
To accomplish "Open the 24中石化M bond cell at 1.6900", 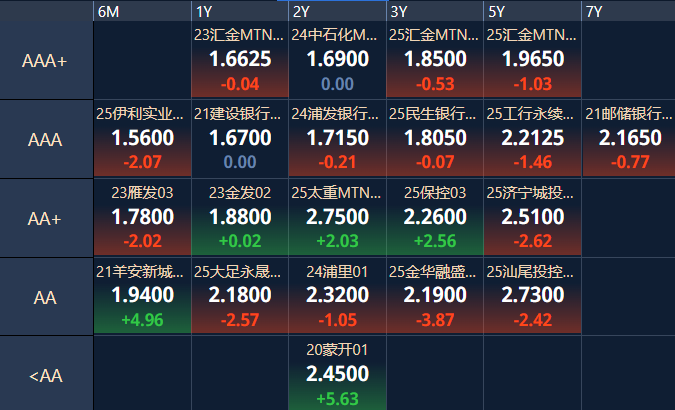I will point(338,60).
